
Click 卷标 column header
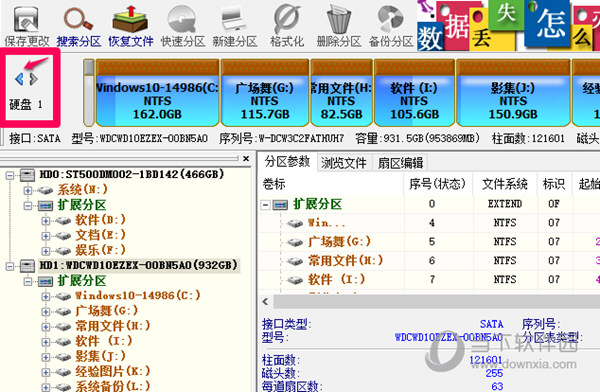click(x=331, y=184)
